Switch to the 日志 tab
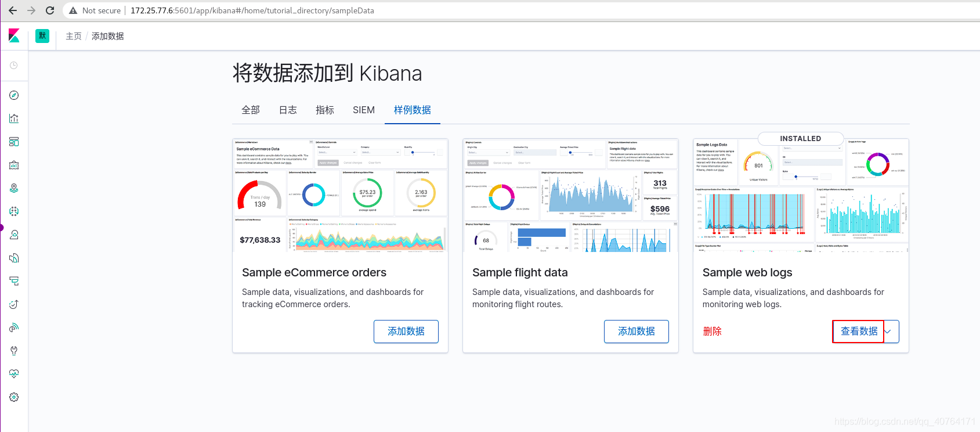The width and height of the screenshot is (980, 432). (288, 110)
